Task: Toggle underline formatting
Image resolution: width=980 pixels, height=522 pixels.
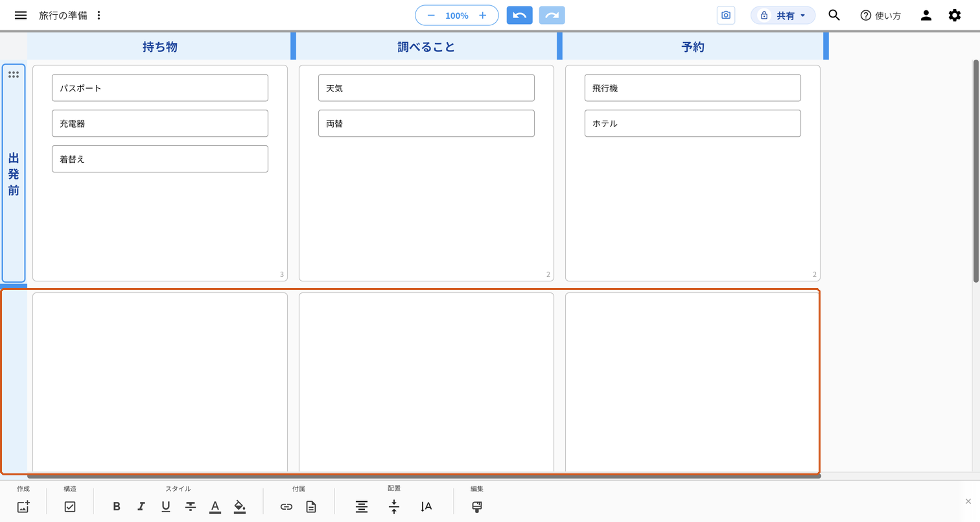Action: (x=166, y=507)
